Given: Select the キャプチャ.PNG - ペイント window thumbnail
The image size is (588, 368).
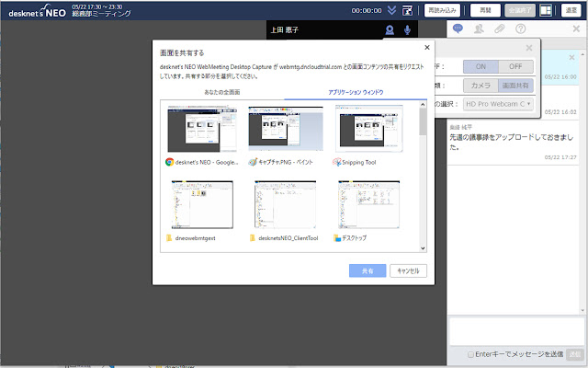Looking at the screenshot, I should [286, 129].
